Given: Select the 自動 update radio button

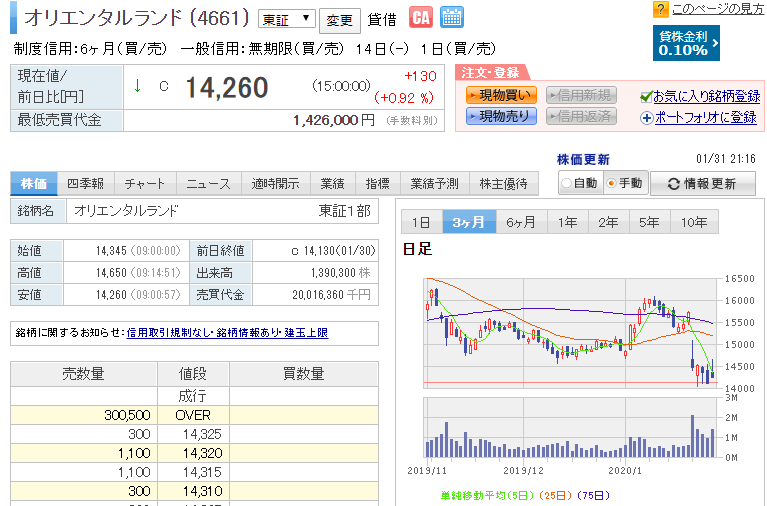Looking at the screenshot, I should pyautogui.click(x=566, y=183).
